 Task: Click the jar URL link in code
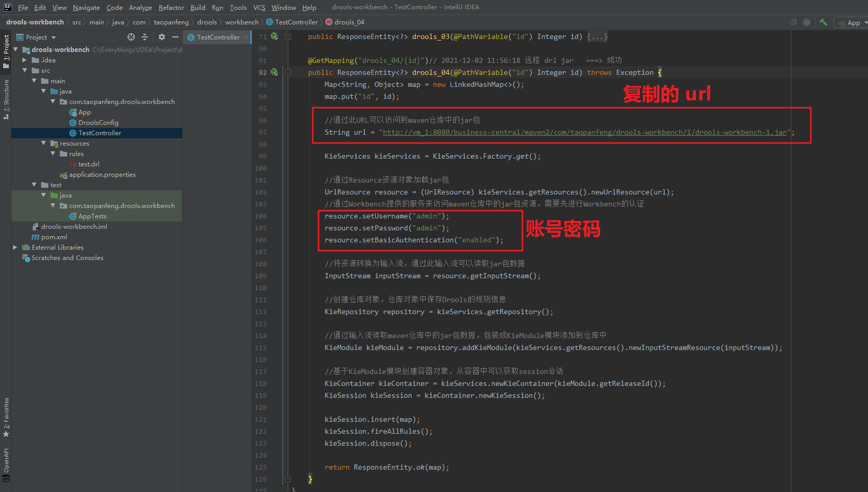[x=585, y=132]
